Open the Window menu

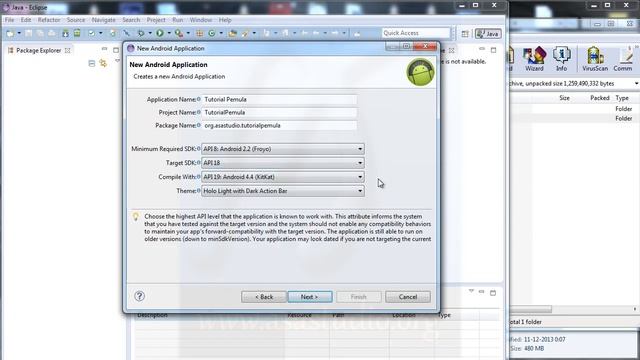[200, 20]
